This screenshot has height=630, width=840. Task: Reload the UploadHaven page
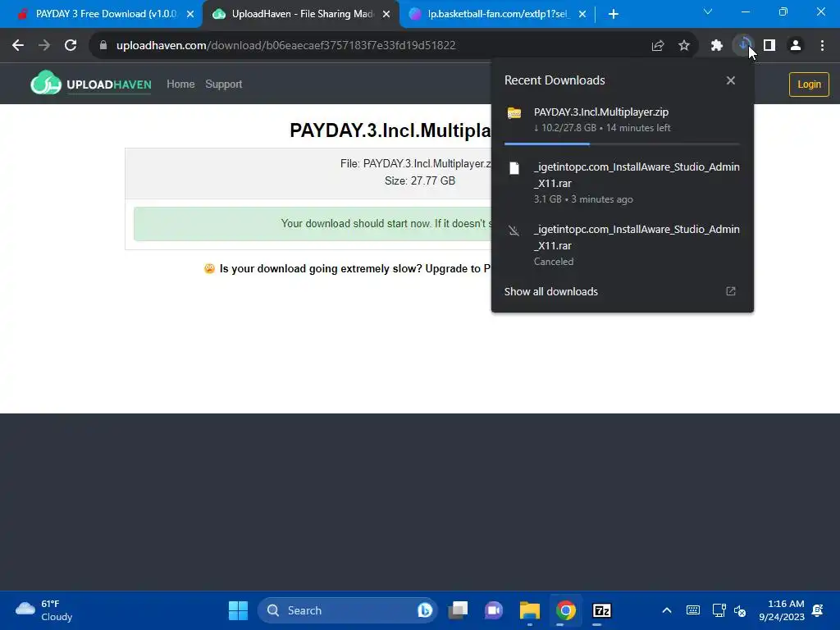click(71, 46)
